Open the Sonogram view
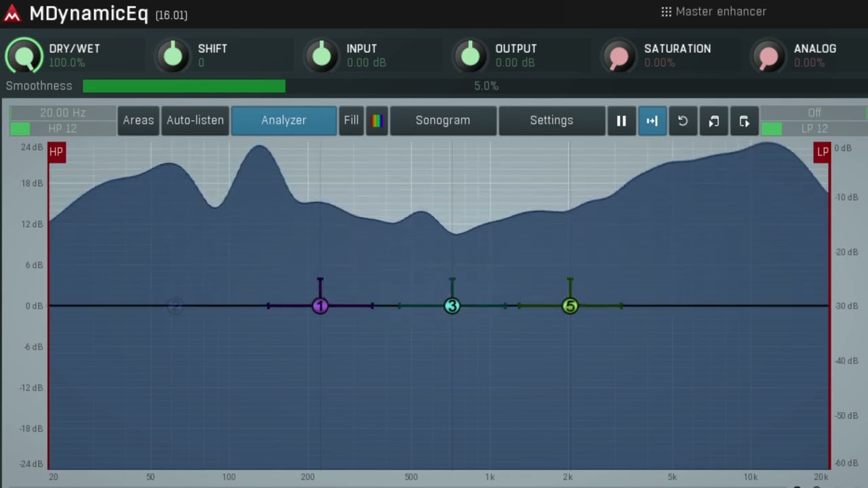This screenshot has width=868, height=488. click(443, 120)
